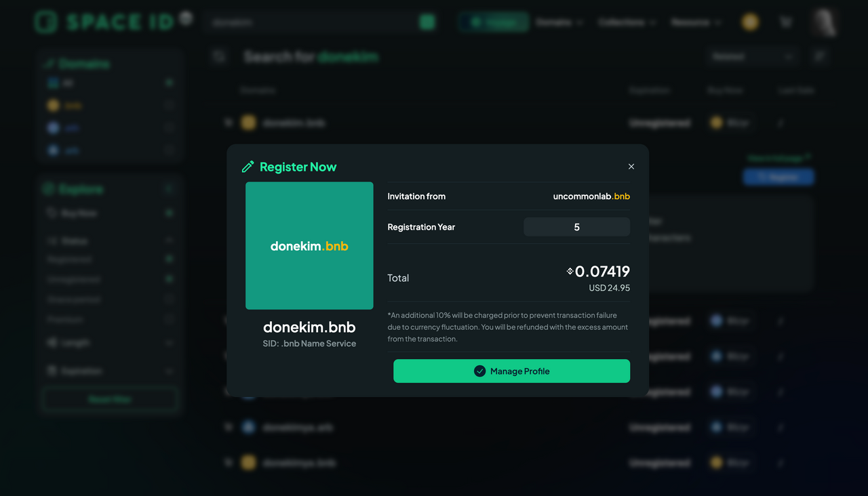Toggle the Premium status checkbox

pos(170,319)
